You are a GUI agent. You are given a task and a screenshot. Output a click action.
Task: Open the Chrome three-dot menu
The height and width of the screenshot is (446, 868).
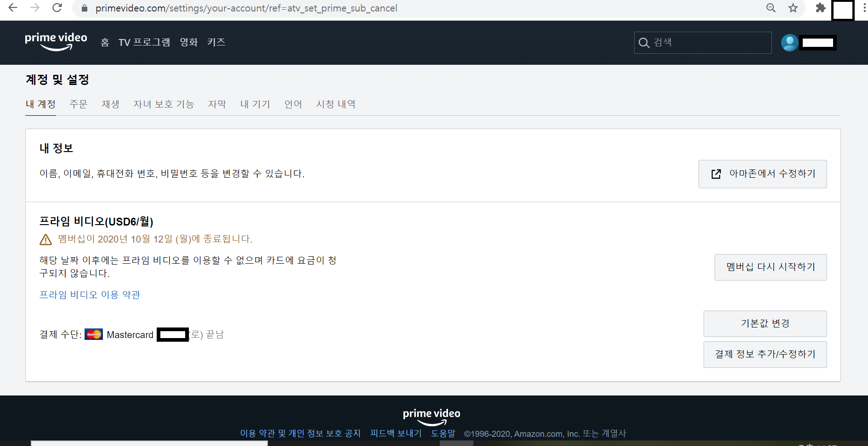point(864,8)
